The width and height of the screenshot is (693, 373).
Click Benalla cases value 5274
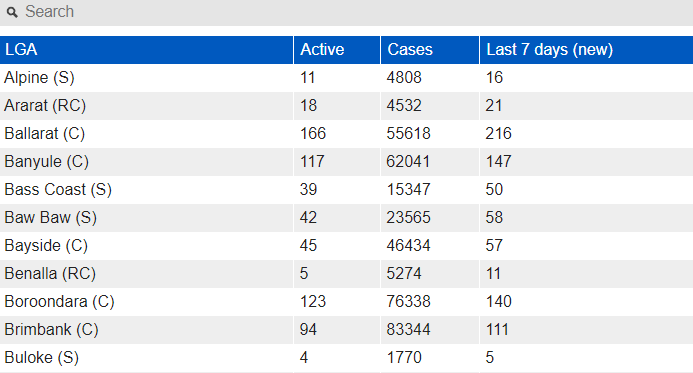coord(404,274)
